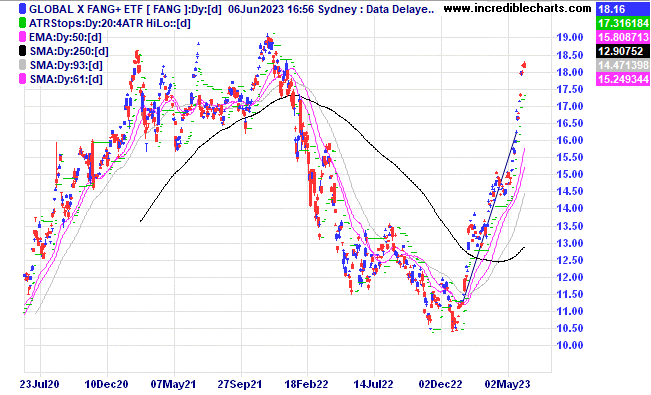651x395 pixels.
Task: Click the green 17.316184 ATR stop value
Action: point(623,23)
